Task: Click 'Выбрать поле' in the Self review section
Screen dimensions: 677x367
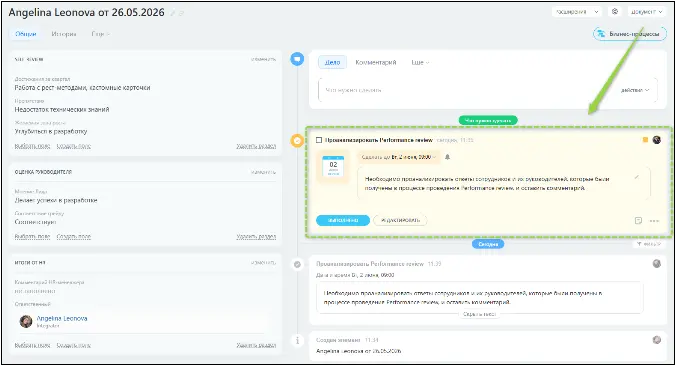Action: 32,146
